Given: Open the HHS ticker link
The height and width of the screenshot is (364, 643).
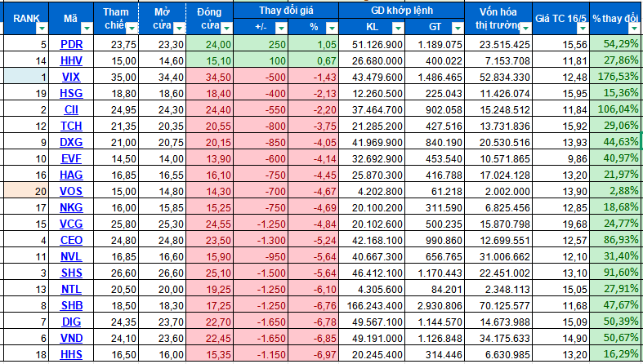Looking at the screenshot, I should coord(71,354).
